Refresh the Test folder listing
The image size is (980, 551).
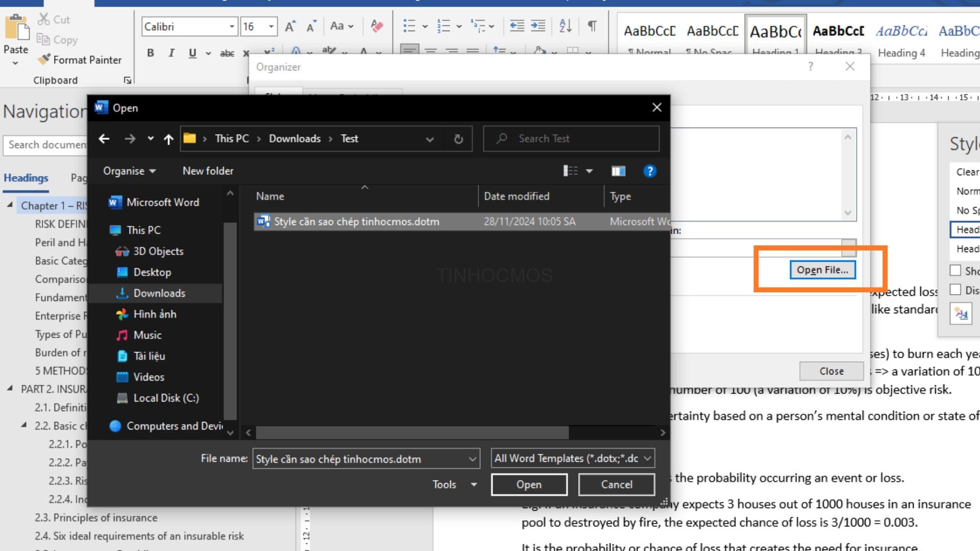point(458,139)
